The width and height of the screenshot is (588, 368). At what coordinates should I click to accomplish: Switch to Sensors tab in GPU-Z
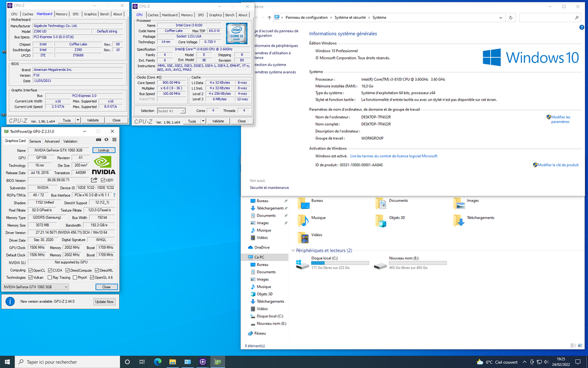[35, 141]
